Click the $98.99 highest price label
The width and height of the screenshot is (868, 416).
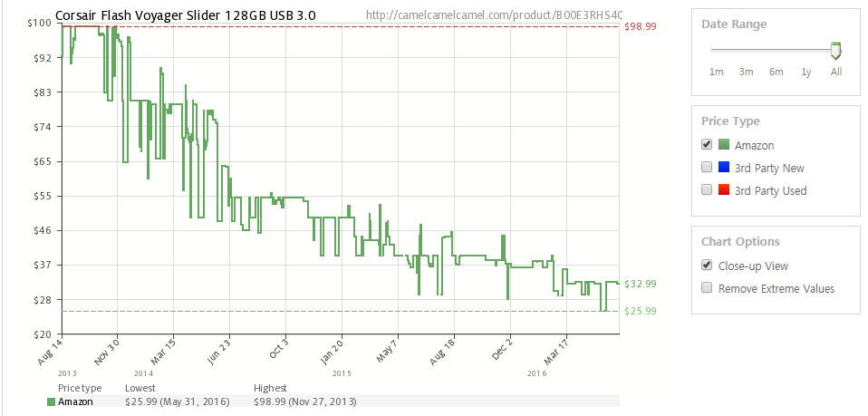pyautogui.click(x=641, y=26)
